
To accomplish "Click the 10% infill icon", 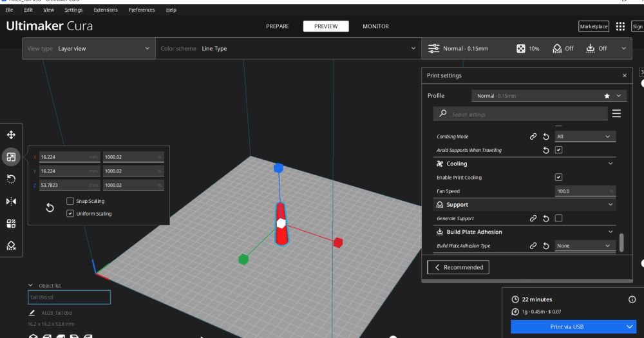I will (x=521, y=48).
